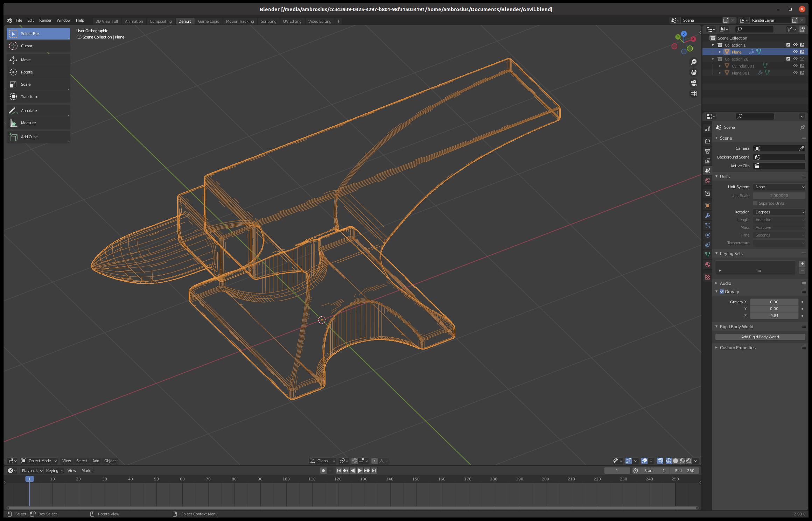Image resolution: width=812 pixels, height=521 pixels.
Task: Collapse Collection 1 in outliner
Action: point(713,45)
